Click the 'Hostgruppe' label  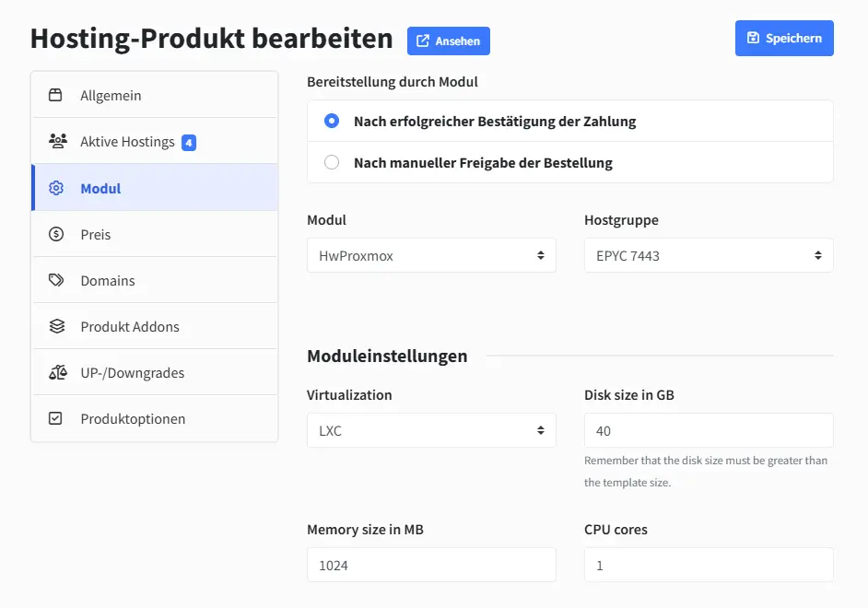621,220
